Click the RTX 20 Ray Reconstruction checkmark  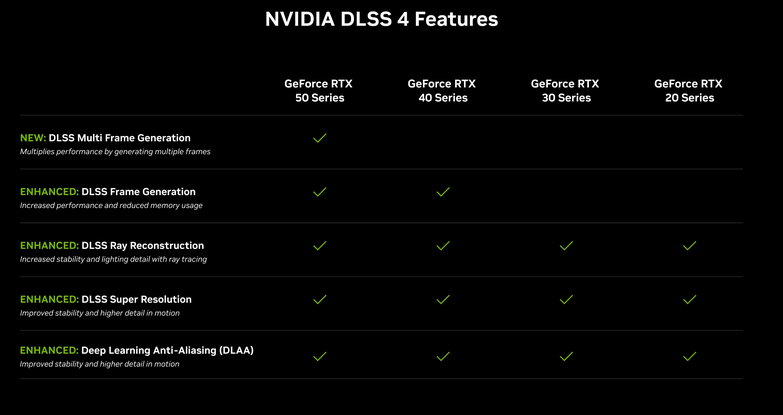click(689, 246)
